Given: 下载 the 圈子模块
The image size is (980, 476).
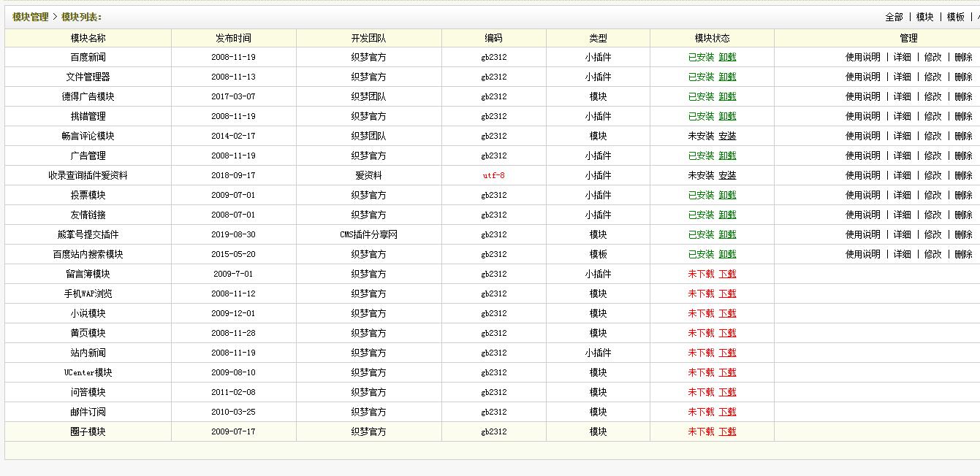Looking at the screenshot, I should click(726, 431).
